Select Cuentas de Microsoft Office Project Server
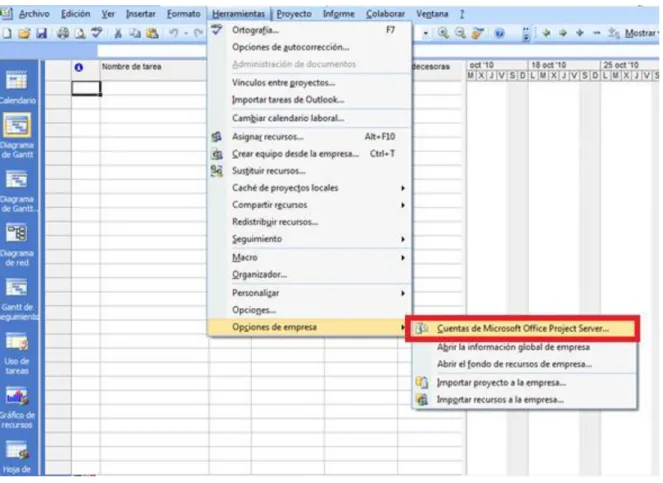This screenshot has width=663, height=483. pos(523,328)
